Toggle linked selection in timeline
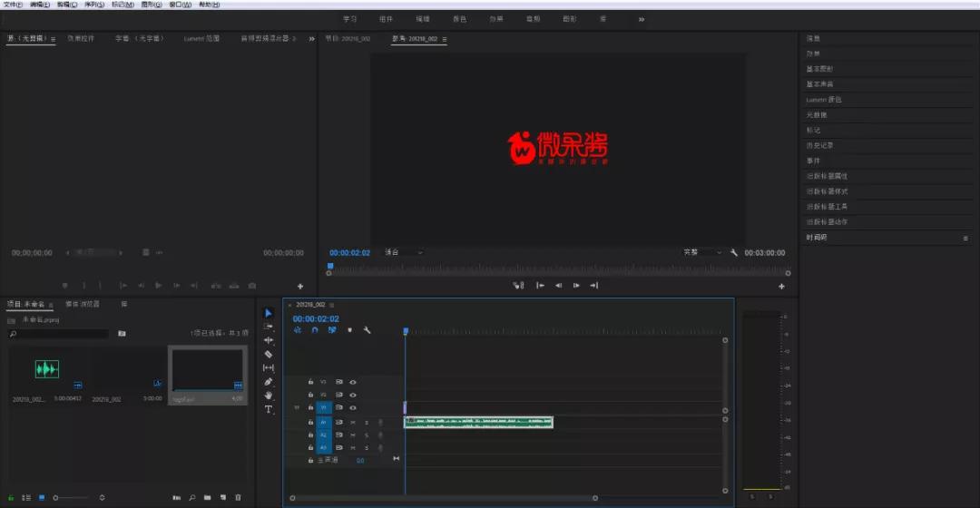 coord(332,330)
